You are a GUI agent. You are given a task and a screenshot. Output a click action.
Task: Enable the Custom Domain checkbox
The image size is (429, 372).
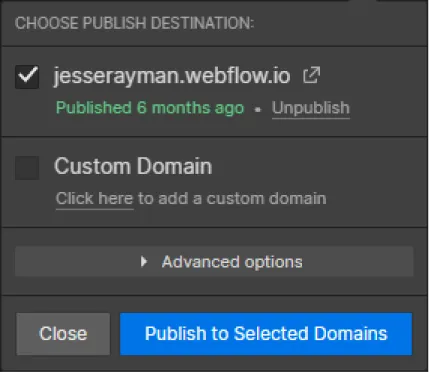(27, 168)
